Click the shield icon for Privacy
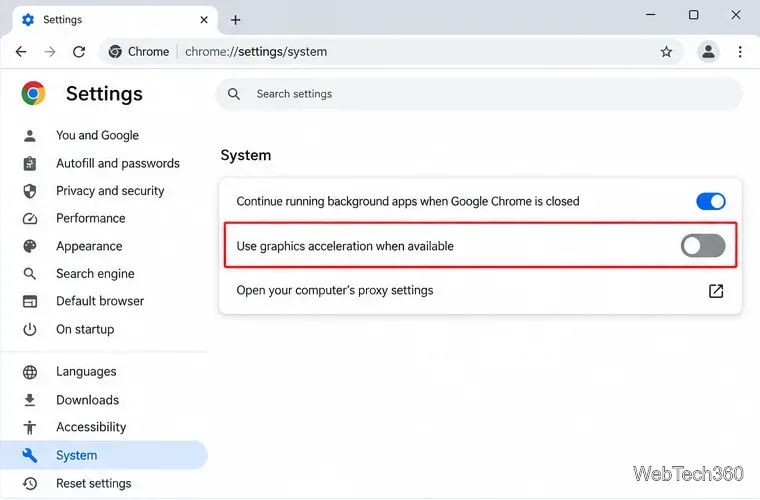Image resolution: width=760 pixels, height=500 pixels. coord(30,191)
